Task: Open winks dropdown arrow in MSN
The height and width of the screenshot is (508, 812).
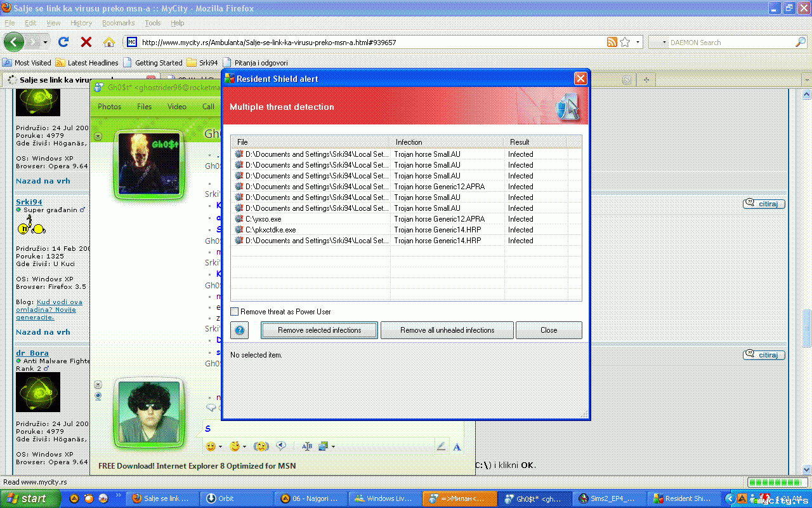Action: [x=244, y=446]
